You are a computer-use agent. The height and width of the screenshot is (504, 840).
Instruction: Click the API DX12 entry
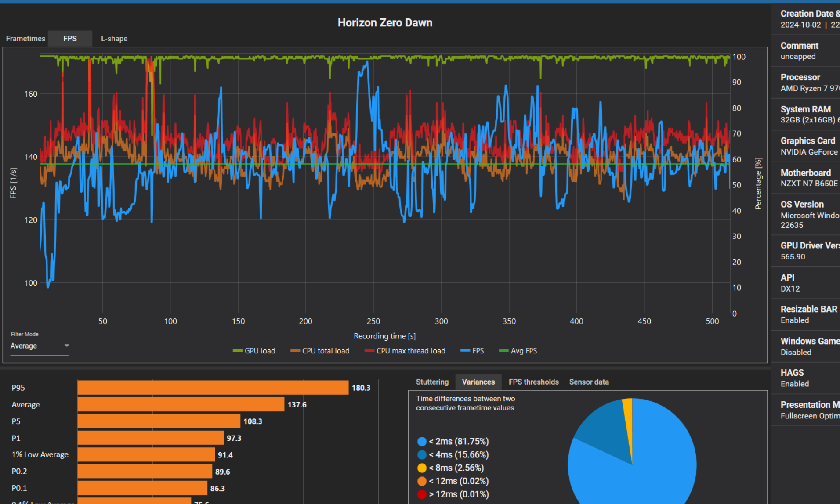[805, 283]
